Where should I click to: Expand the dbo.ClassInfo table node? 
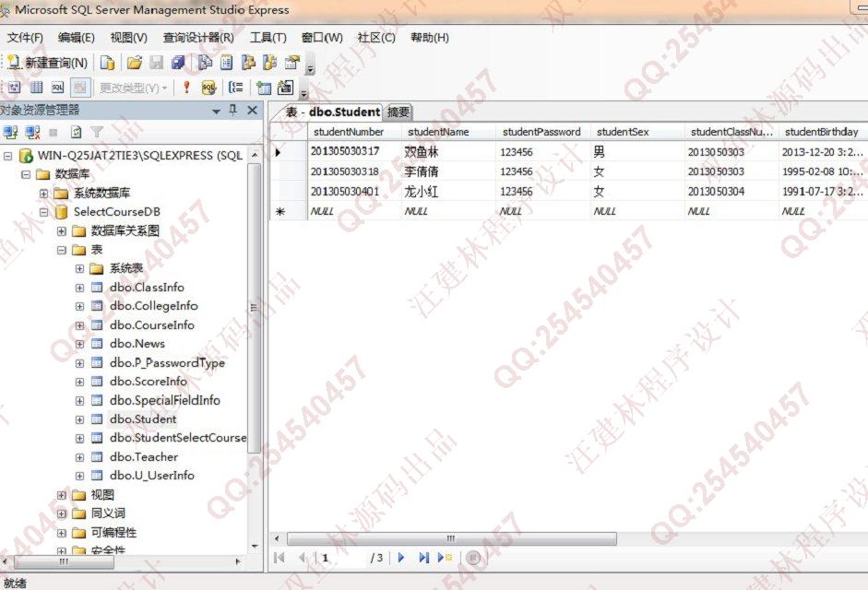click(x=79, y=288)
